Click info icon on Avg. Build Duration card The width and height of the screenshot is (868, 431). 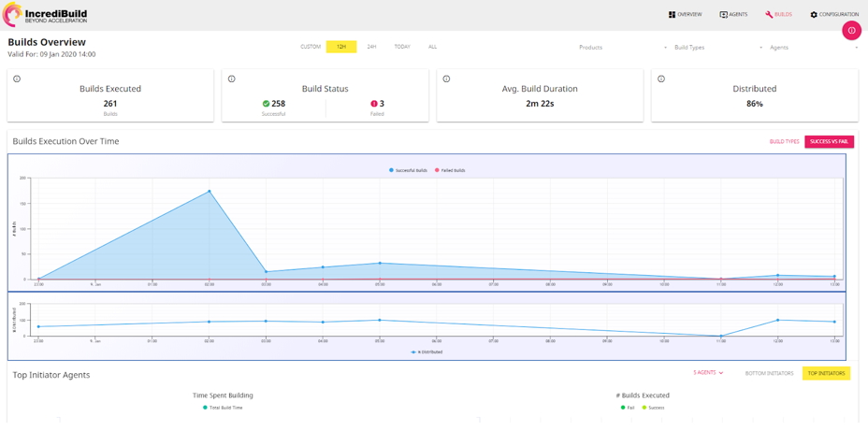(446, 79)
